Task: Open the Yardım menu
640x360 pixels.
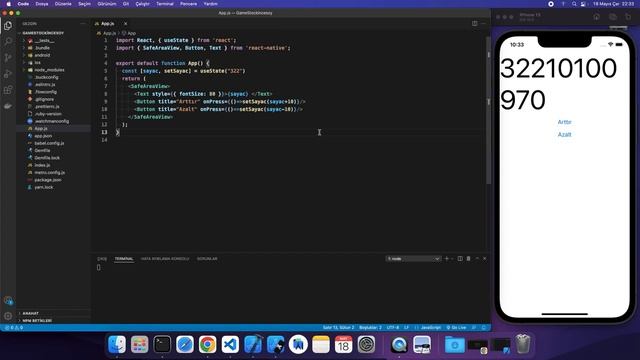Action: [x=211, y=4]
